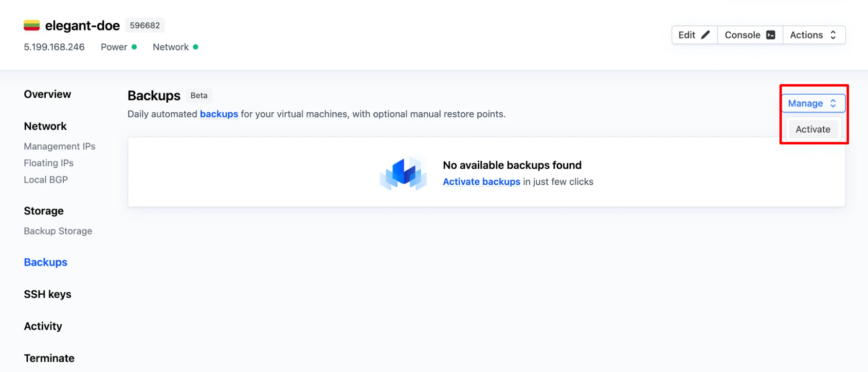
Task: Collapse the Manage dropdown
Action: pyautogui.click(x=813, y=104)
